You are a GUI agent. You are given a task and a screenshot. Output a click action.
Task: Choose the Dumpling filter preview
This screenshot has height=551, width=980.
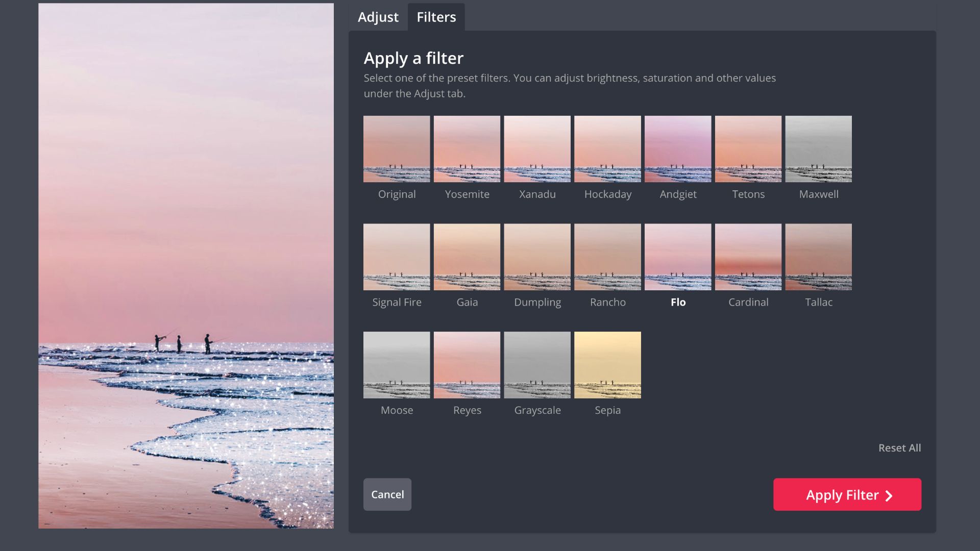click(537, 257)
